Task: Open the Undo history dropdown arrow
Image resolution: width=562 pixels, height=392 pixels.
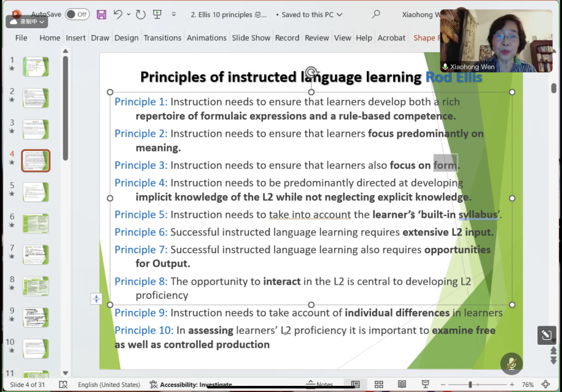Action: (x=128, y=14)
